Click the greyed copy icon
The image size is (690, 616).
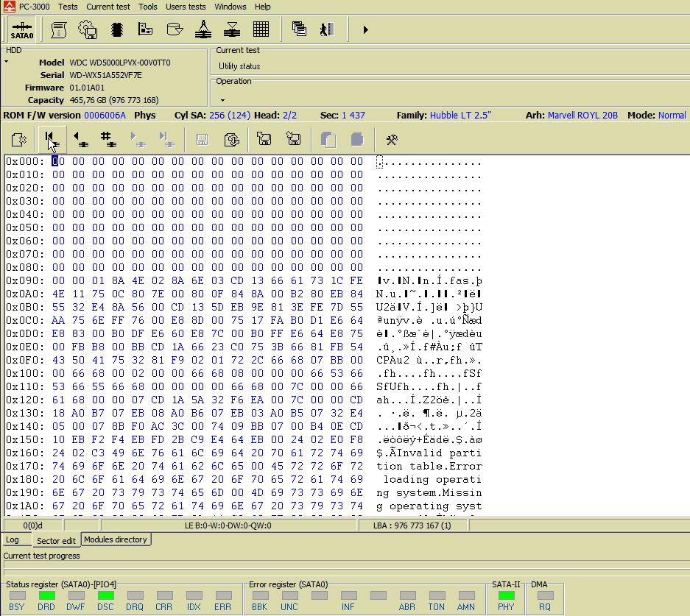328,140
